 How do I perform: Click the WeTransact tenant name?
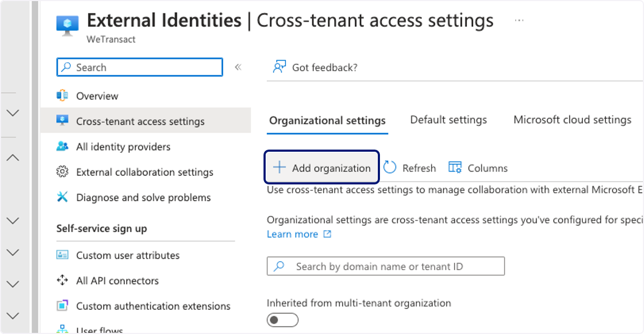111,40
